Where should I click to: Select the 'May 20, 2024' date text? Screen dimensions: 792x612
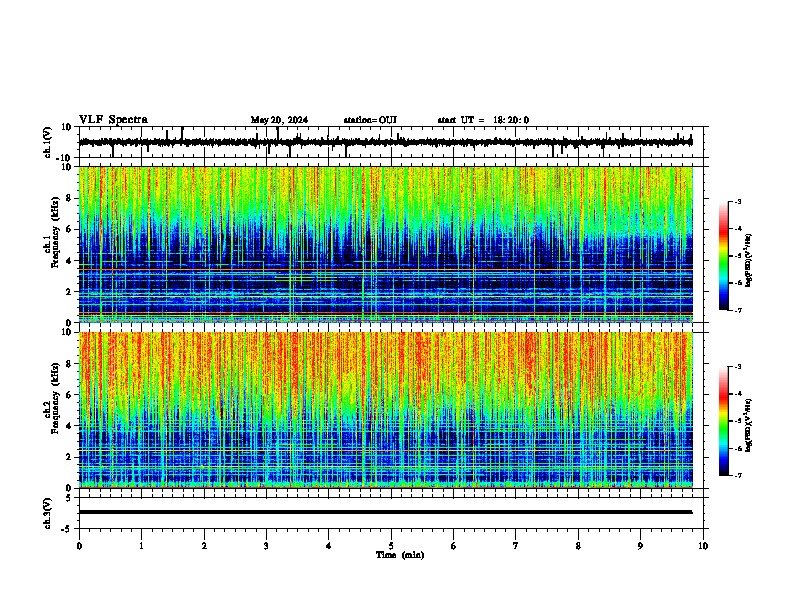(x=279, y=120)
